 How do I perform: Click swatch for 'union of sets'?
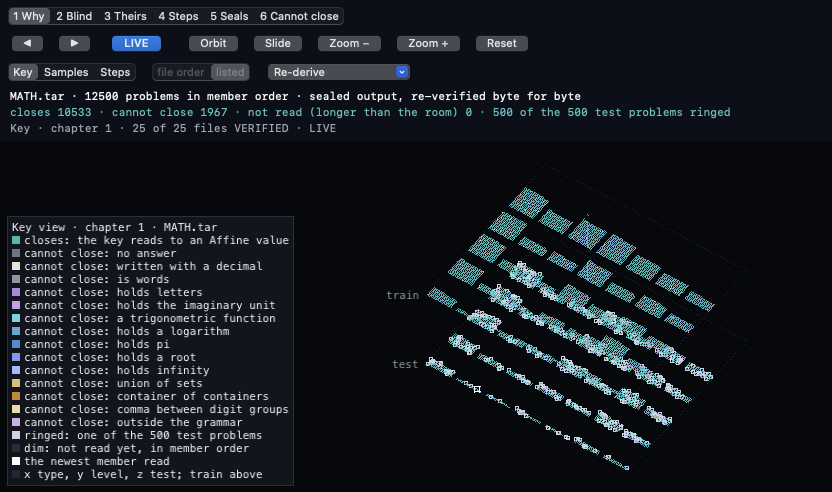point(16,384)
